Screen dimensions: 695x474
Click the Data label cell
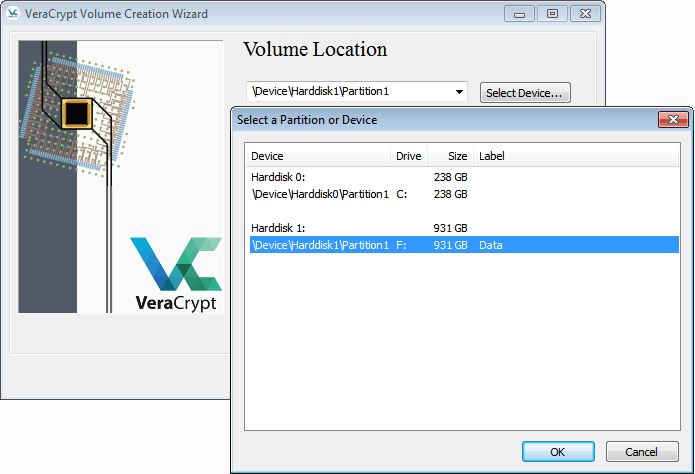click(491, 245)
